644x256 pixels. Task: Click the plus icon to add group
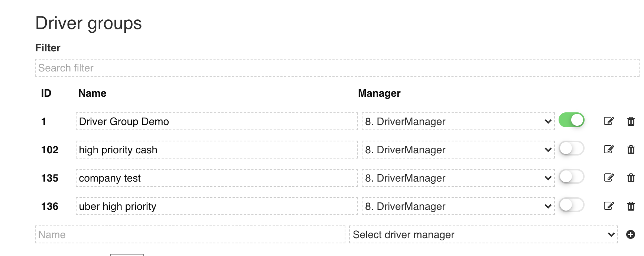[630, 234]
